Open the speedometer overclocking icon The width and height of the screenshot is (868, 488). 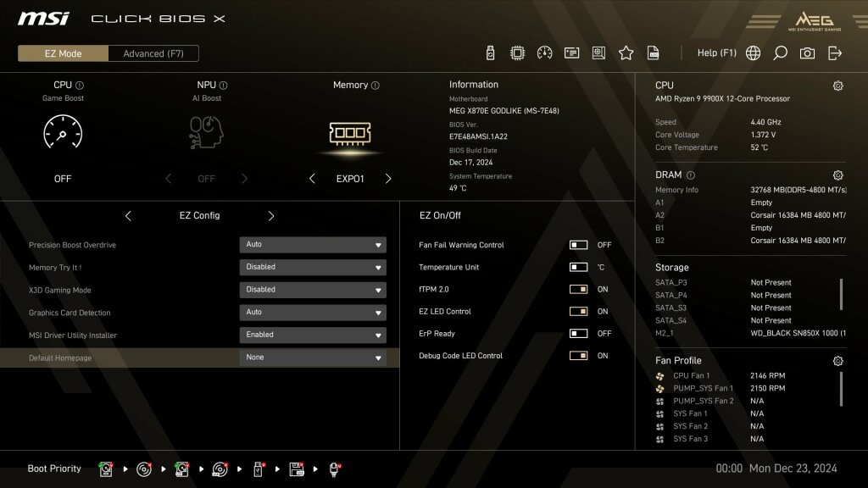(x=545, y=53)
